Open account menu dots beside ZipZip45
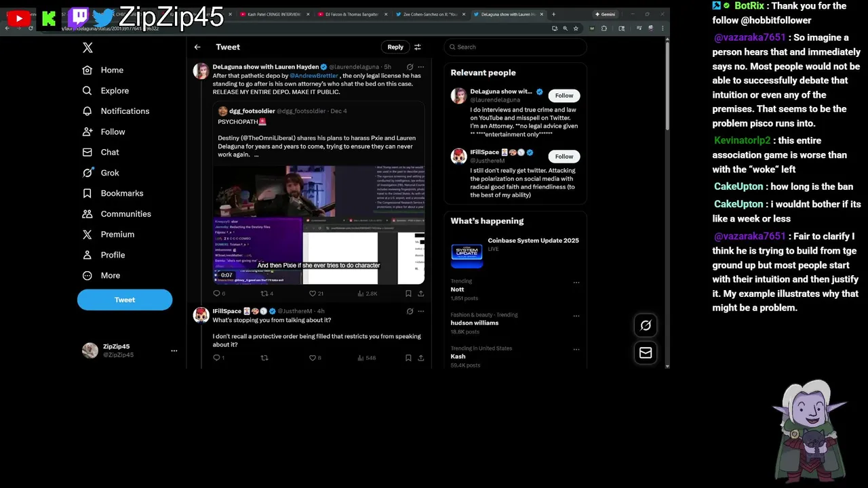 point(174,350)
